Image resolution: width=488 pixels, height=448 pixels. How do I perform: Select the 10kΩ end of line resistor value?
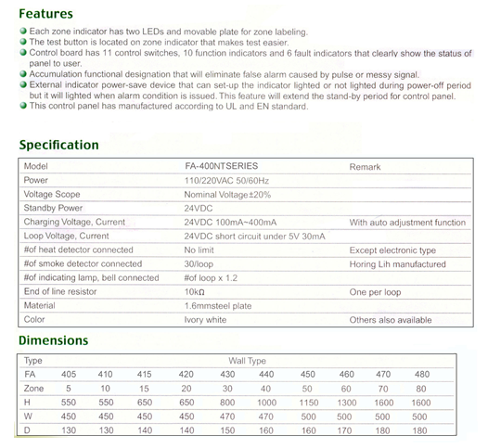click(x=194, y=292)
